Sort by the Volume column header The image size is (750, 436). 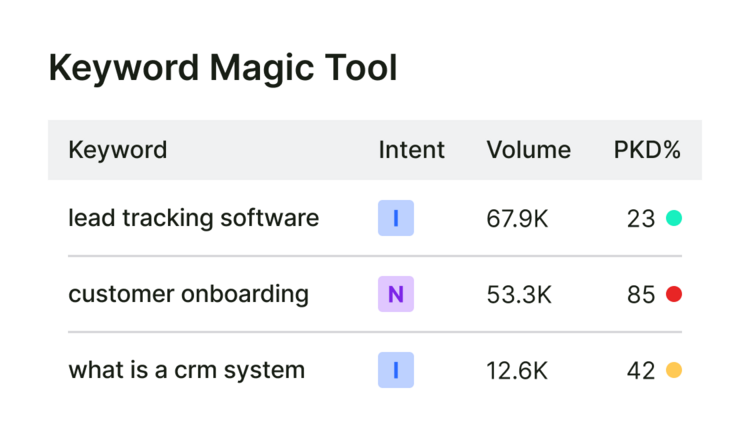coord(529,150)
